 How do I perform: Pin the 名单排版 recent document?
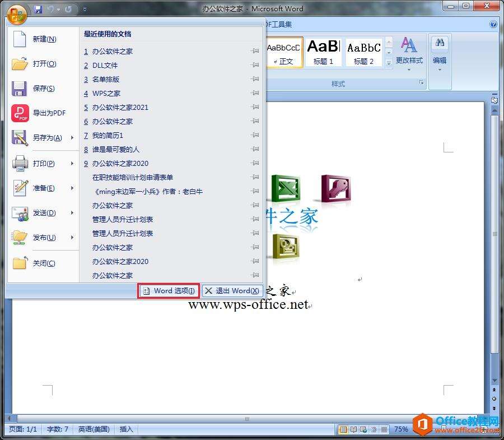[x=255, y=79]
